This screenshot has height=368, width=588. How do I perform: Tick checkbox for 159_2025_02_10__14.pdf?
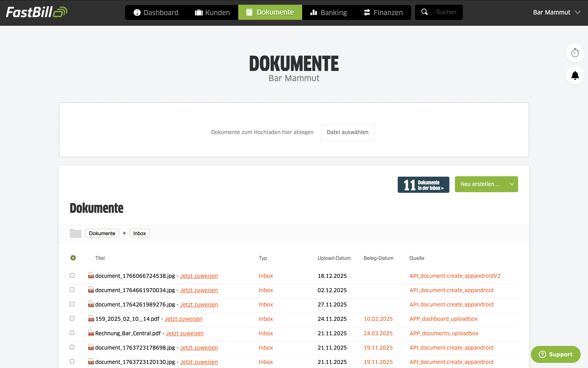(x=72, y=318)
